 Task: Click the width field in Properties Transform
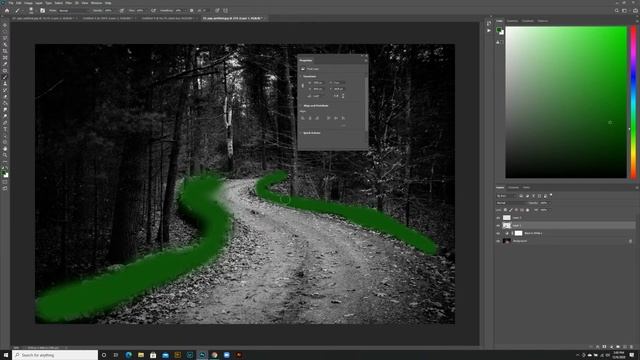318,83
